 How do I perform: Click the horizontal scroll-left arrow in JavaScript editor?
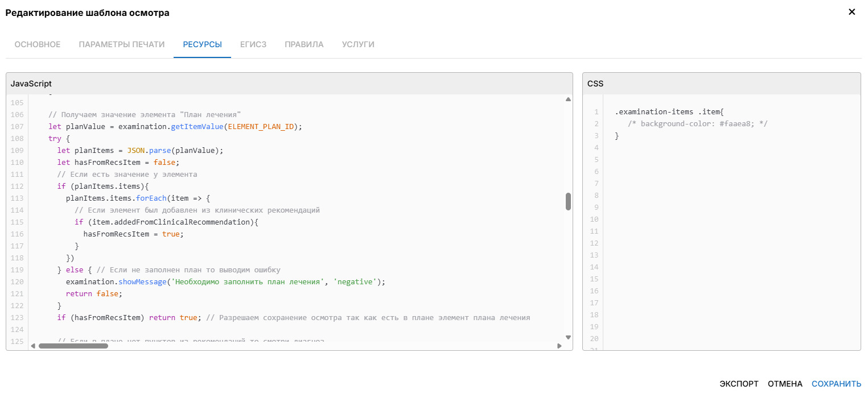pyautogui.click(x=33, y=346)
